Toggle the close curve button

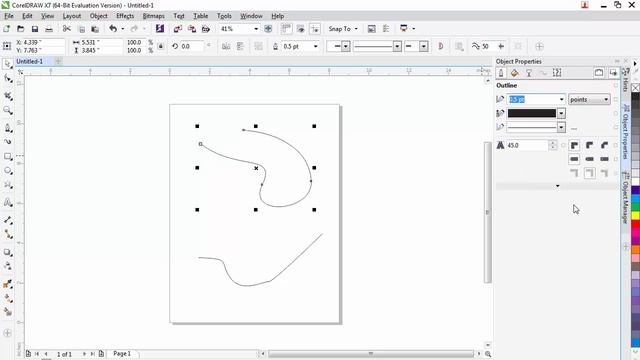(440, 47)
